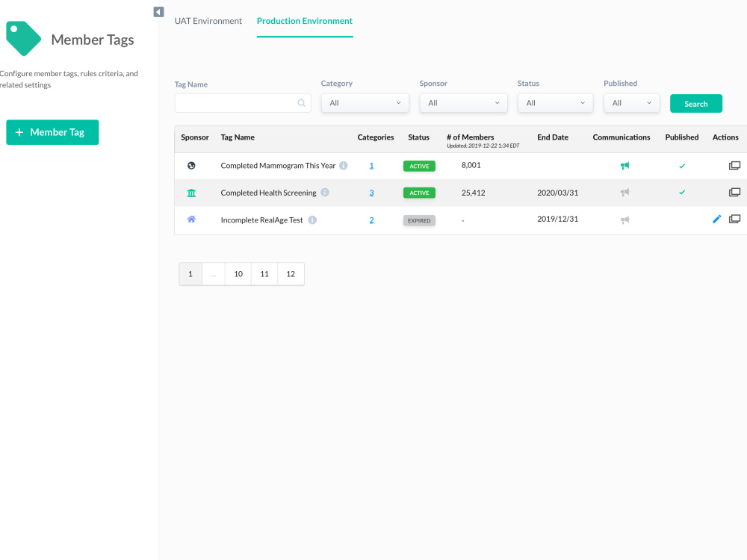The width and height of the screenshot is (747, 560).
Task: Click member count 8,001
Action: click(471, 165)
